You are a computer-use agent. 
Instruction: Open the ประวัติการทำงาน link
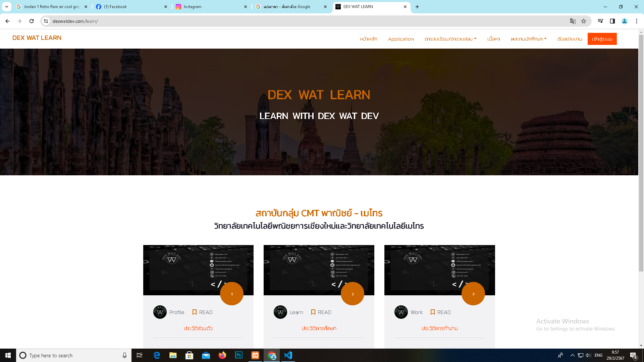coord(439,328)
